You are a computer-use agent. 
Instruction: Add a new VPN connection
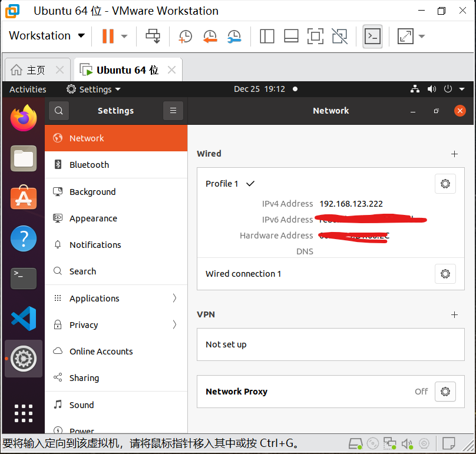pyautogui.click(x=454, y=315)
